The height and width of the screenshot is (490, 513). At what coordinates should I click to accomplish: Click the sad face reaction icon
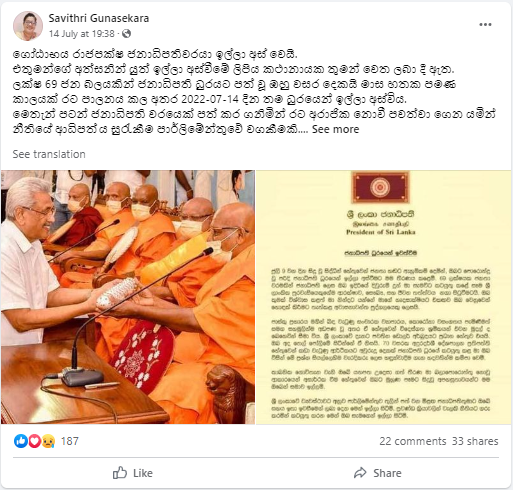coord(48,441)
